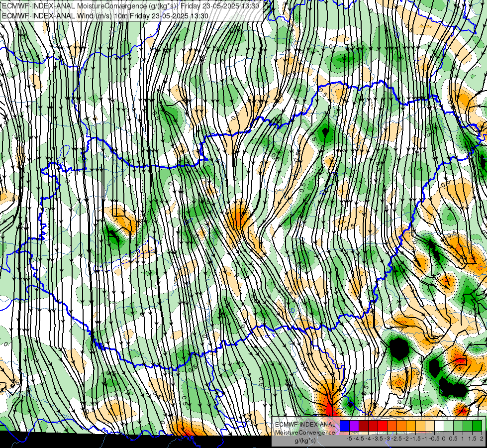
Task: Click the blue legend swatch
Action: [x=345, y=426]
